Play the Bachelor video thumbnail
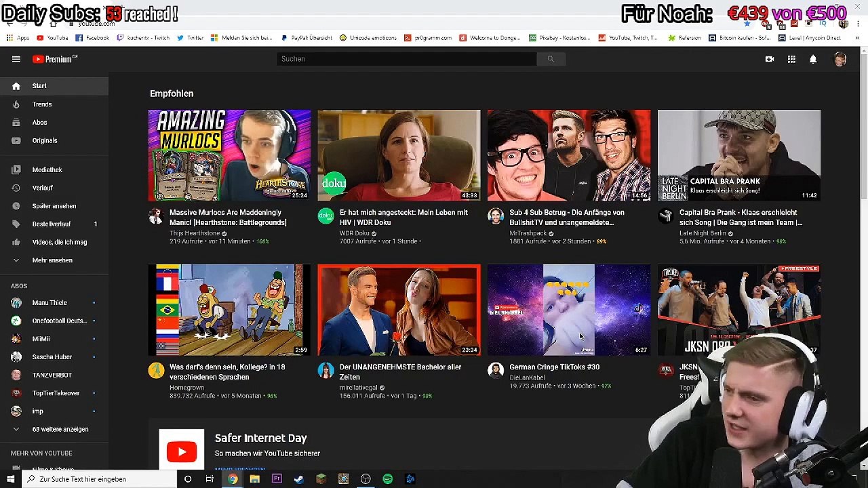Viewport: 868px width, 488px height. click(x=399, y=310)
